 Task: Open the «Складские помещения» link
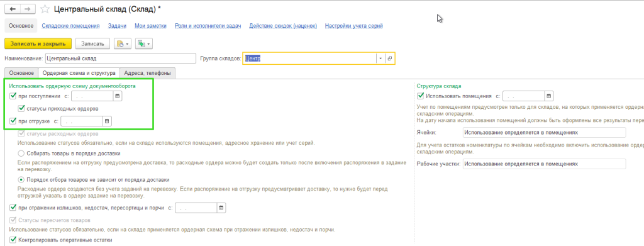70,26
